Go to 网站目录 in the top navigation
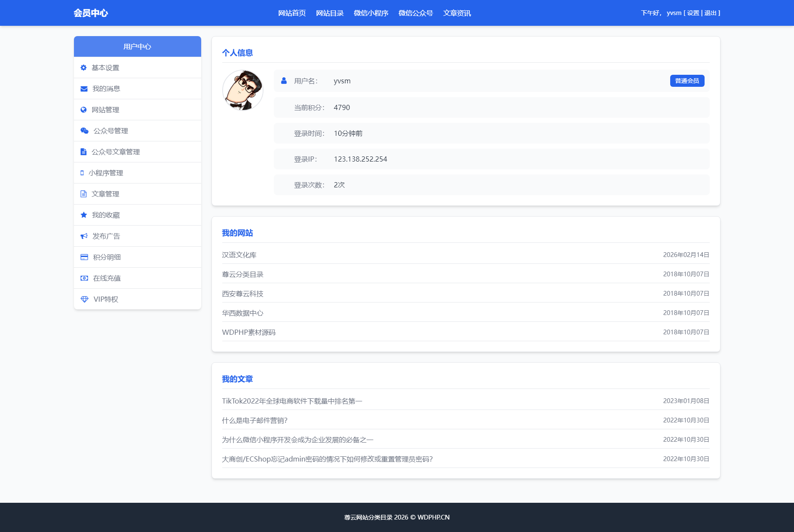The image size is (794, 532). coord(330,13)
